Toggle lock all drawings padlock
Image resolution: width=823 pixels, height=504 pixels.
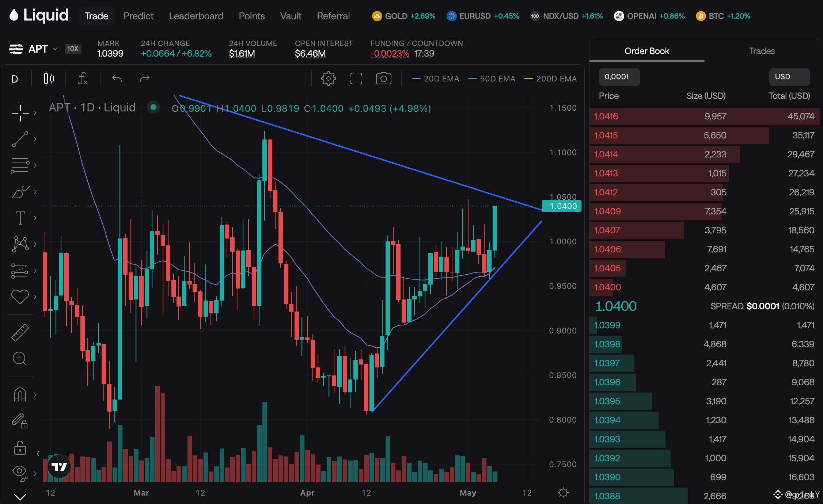click(x=20, y=447)
